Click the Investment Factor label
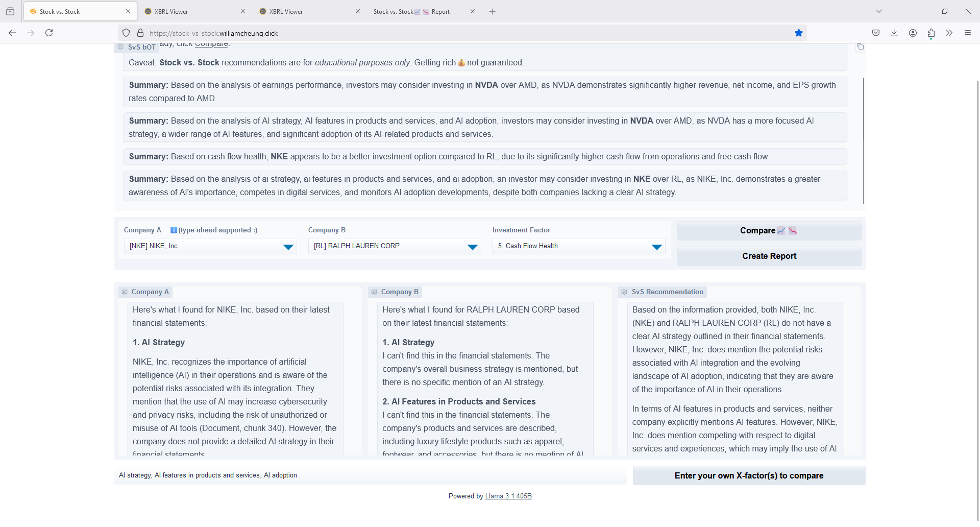Viewport: 980px width, 527px height. coord(521,230)
